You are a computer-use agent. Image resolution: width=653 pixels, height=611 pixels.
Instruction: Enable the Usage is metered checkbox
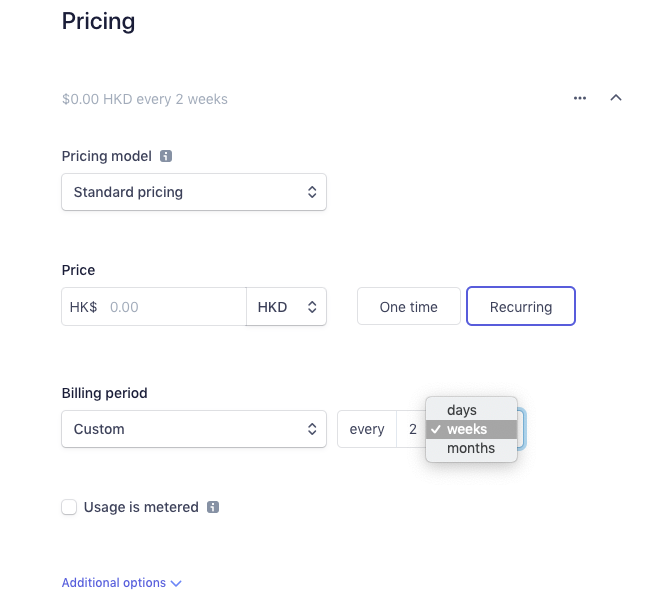click(x=69, y=507)
